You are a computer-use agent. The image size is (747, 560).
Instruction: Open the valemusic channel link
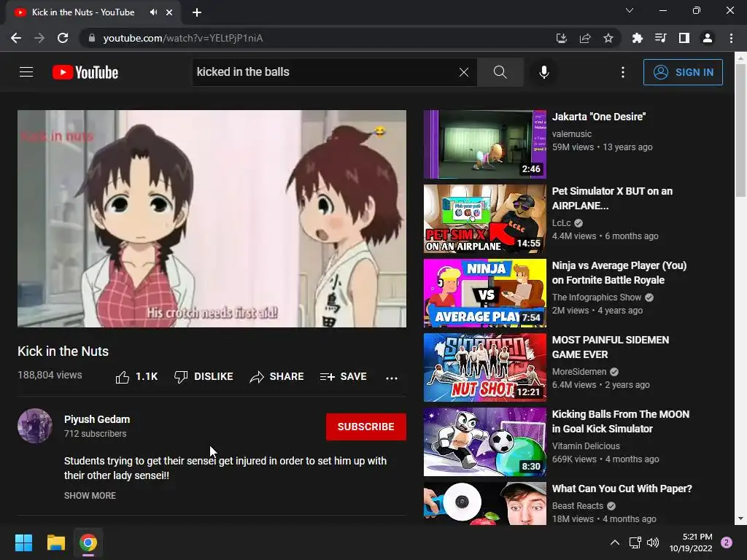pyautogui.click(x=572, y=134)
